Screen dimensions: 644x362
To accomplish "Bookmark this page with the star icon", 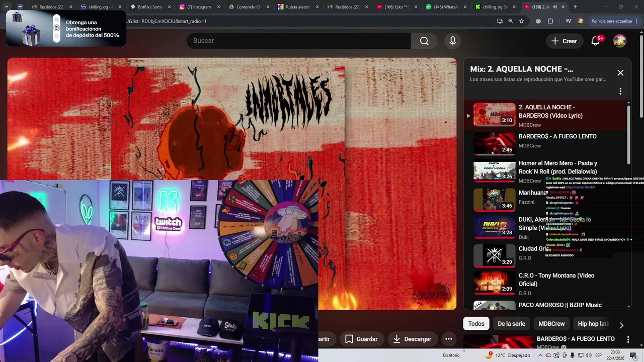I will point(522,21).
